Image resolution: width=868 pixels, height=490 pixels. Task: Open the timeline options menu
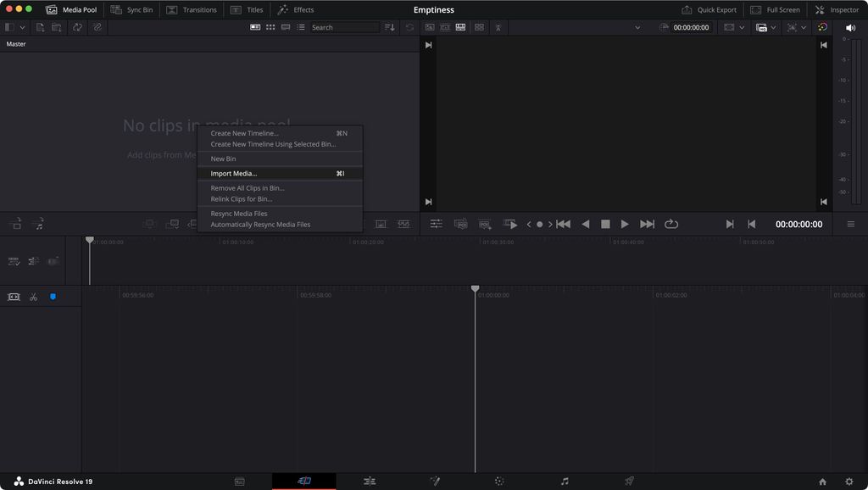point(850,224)
